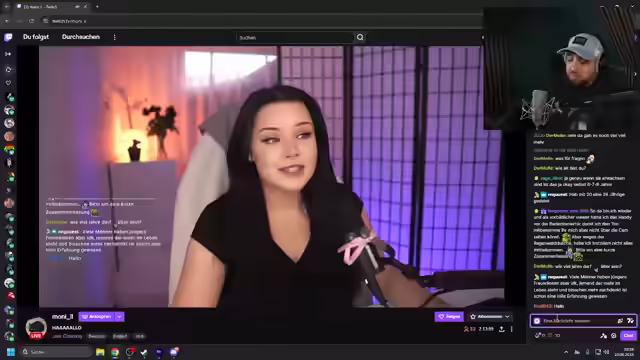Viewport: 640px width, 360px height.
Task: Open a new browser tab with plus
Action: pos(97,7)
